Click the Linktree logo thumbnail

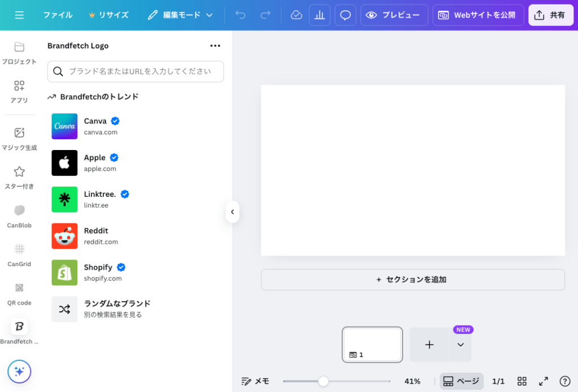click(64, 199)
